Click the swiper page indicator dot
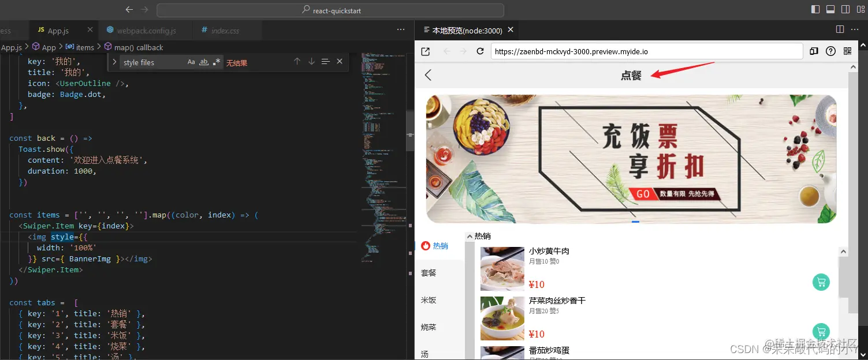 point(635,222)
